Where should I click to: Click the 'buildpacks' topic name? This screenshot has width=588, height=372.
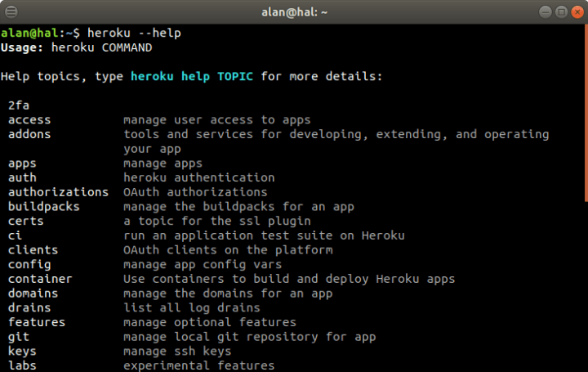coord(44,207)
